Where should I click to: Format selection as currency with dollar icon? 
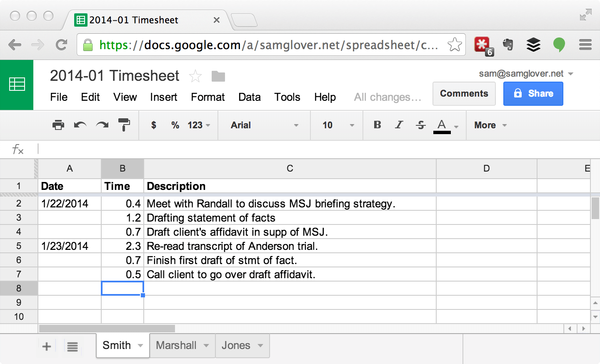(x=154, y=125)
